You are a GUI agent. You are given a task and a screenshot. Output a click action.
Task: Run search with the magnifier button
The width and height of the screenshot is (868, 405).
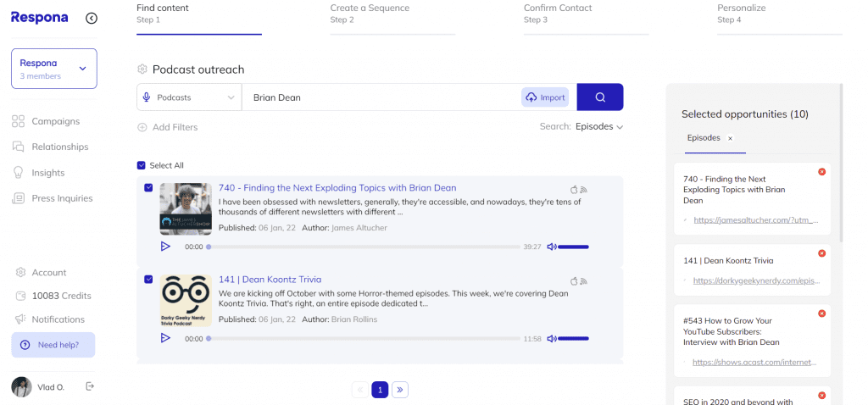600,97
